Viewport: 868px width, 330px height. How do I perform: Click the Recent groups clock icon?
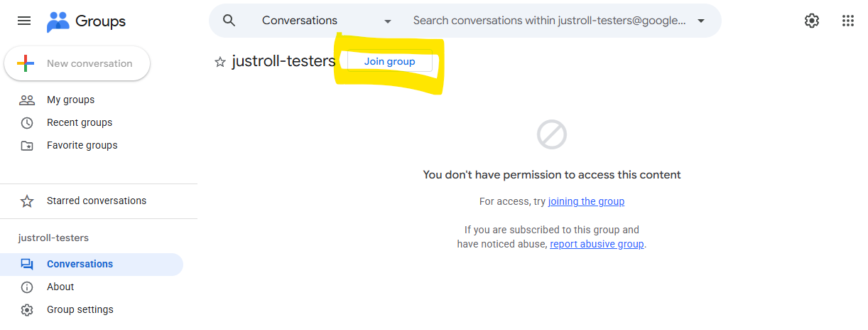pyautogui.click(x=27, y=123)
